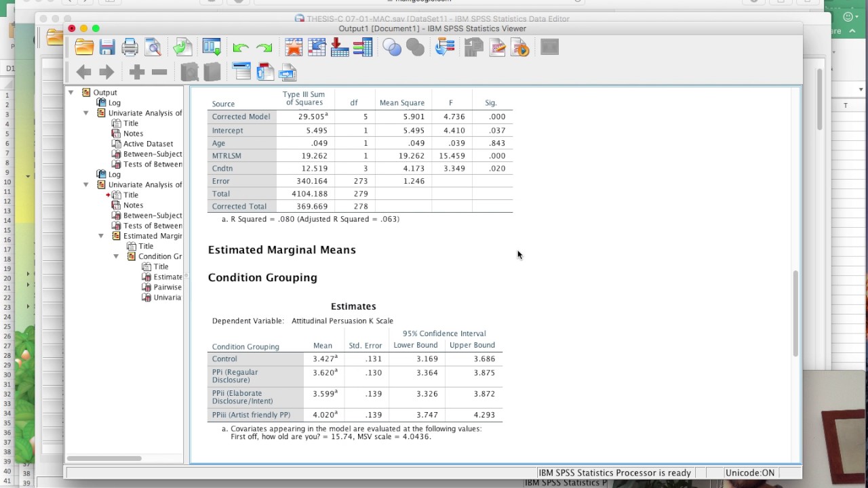Screen dimensions: 868x488
Task: Open the Variables icon in toolbar
Action: pos(363,47)
